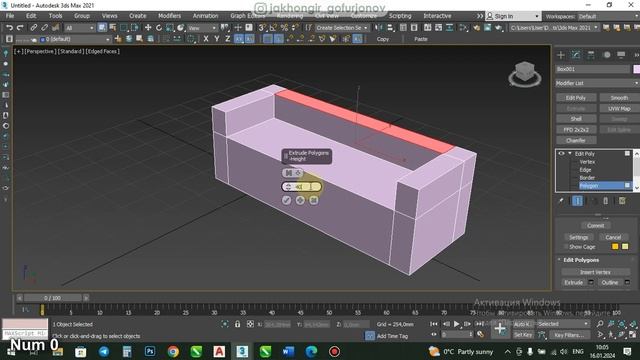This screenshot has height=360, width=640.
Task: Click the Commit button
Action: click(596, 226)
